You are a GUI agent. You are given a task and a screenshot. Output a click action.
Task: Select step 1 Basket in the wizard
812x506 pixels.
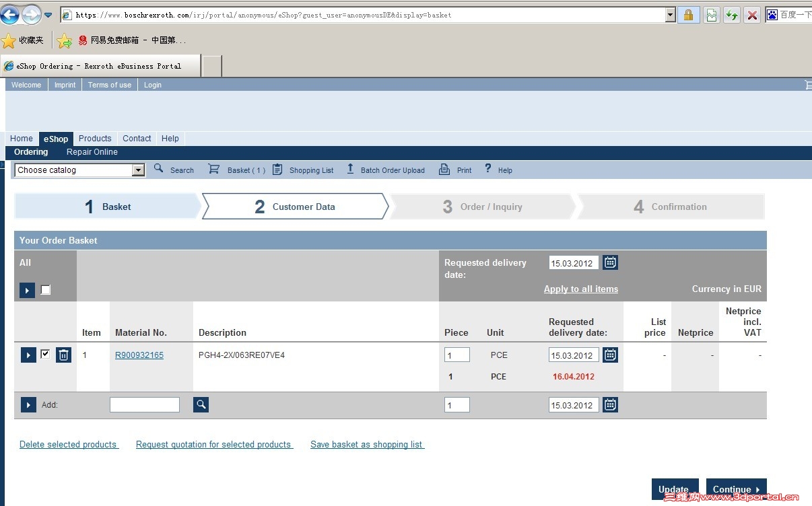pos(107,207)
